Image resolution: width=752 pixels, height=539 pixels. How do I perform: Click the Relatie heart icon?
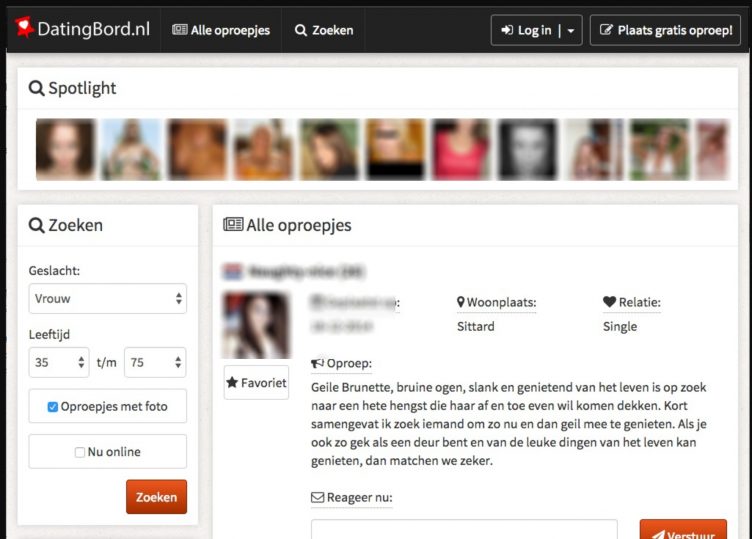(610, 302)
